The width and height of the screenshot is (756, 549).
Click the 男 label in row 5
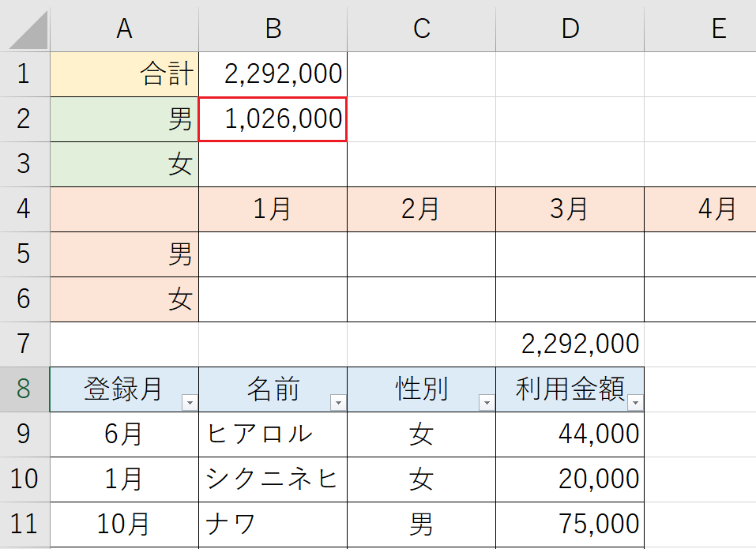[x=124, y=254]
